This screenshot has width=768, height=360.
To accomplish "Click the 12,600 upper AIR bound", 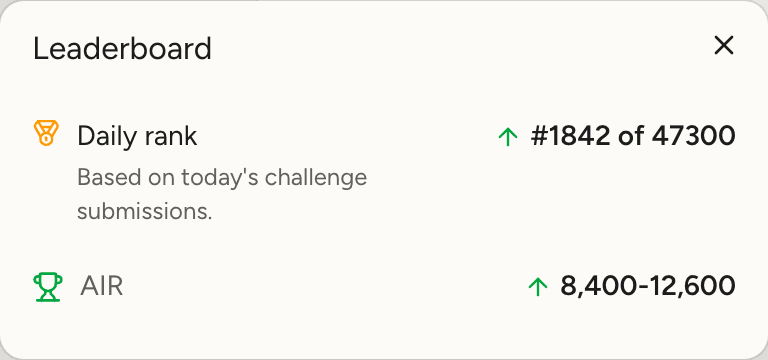I will tap(692, 286).
